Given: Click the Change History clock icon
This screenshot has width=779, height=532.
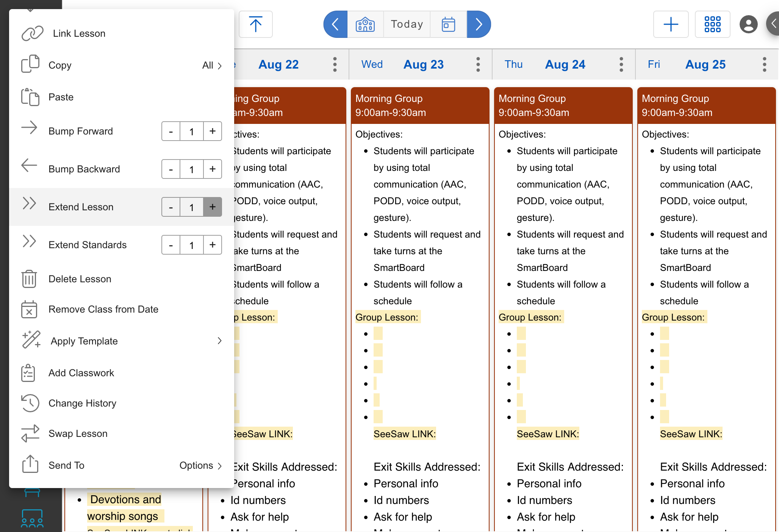Looking at the screenshot, I should (x=30, y=403).
